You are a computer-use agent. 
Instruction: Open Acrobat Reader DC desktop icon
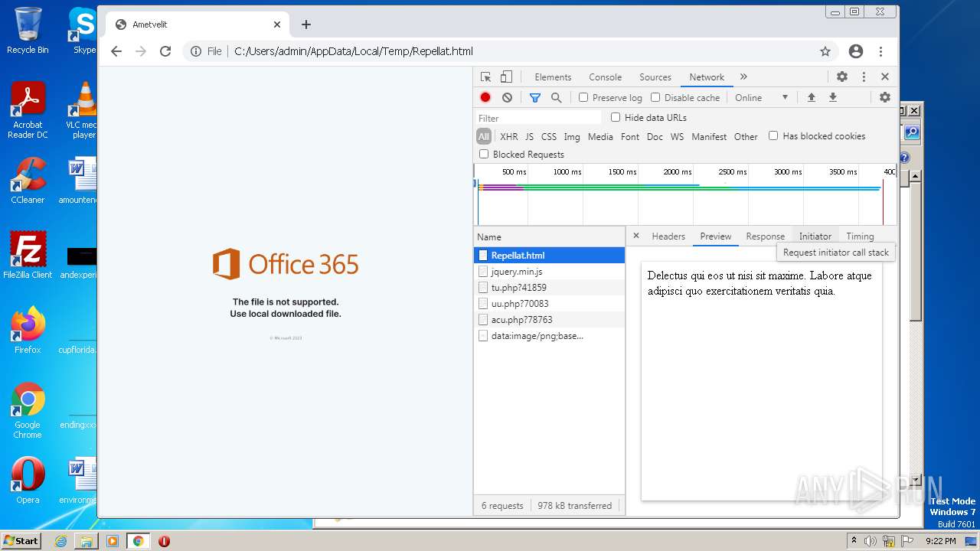28,111
